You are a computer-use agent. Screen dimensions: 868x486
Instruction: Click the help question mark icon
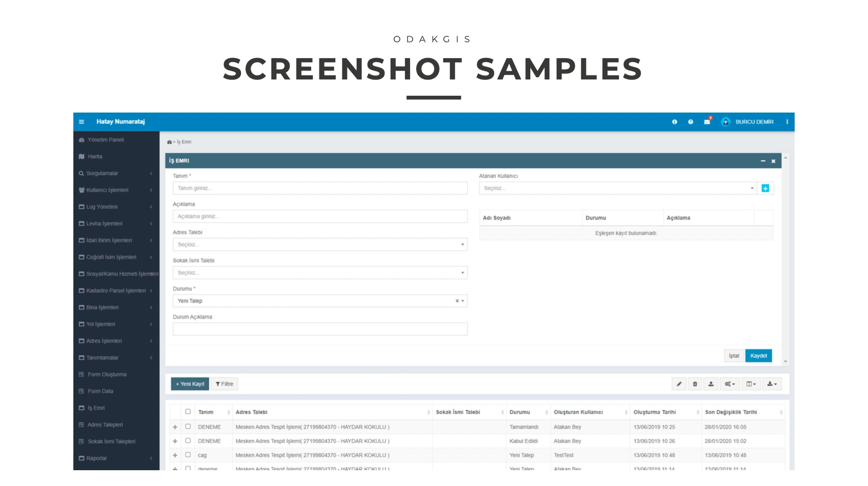click(x=690, y=122)
